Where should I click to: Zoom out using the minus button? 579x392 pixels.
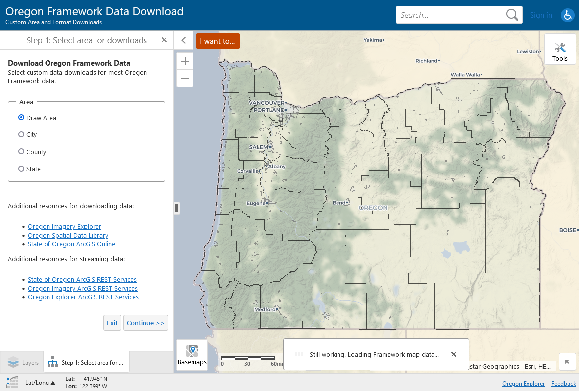185,78
